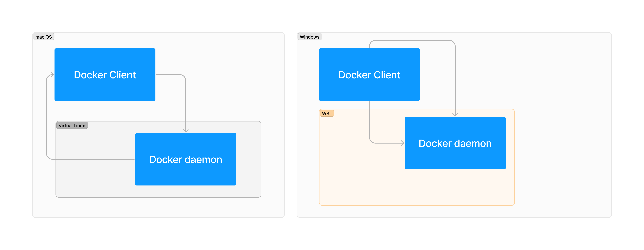Select the Docker daemon box inside WSL
The image size is (644, 250).
coord(455,143)
